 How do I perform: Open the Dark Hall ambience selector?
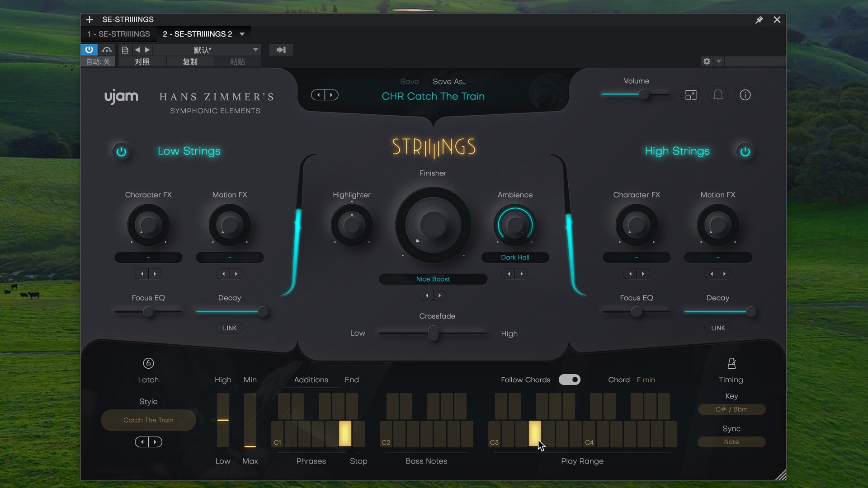[515, 257]
